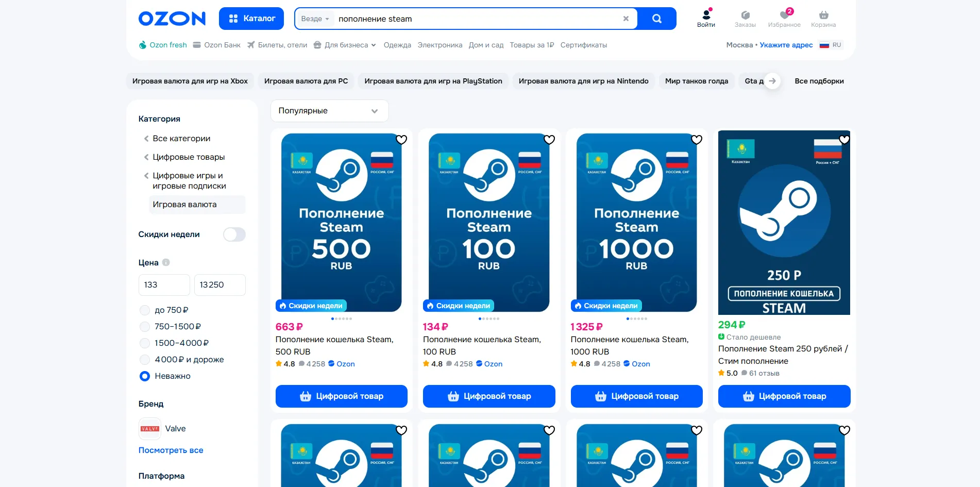This screenshot has width=980, height=487.
Task: Open Ozon fresh in top navigation
Action: pyautogui.click(x=163, y=45)
